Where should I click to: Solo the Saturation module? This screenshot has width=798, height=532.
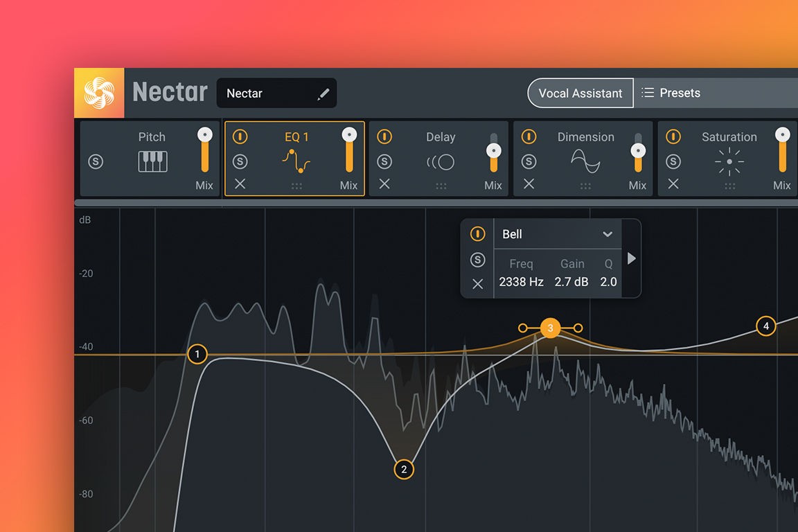[673, 161]
